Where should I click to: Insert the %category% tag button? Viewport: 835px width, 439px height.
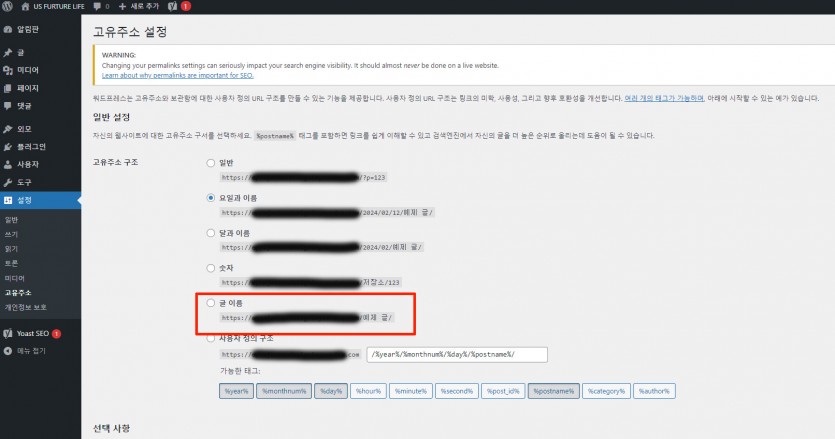point(607,390)
